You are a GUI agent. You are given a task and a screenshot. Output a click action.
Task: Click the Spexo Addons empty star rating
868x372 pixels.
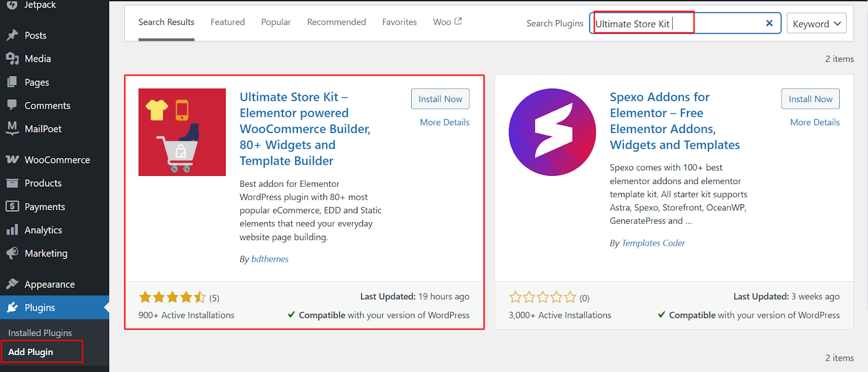tap(542, 297)
